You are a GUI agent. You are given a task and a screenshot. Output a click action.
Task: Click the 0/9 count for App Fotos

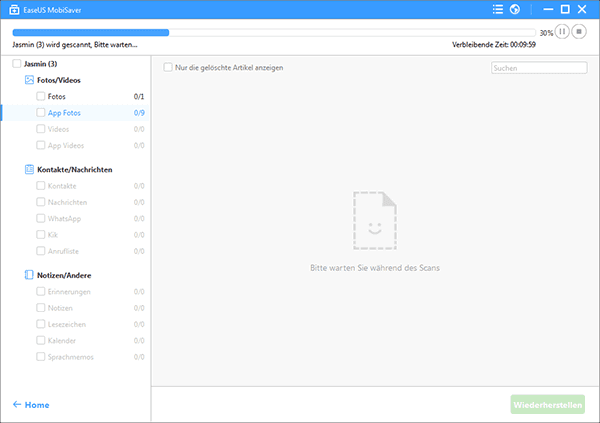(x=139, y=113)
